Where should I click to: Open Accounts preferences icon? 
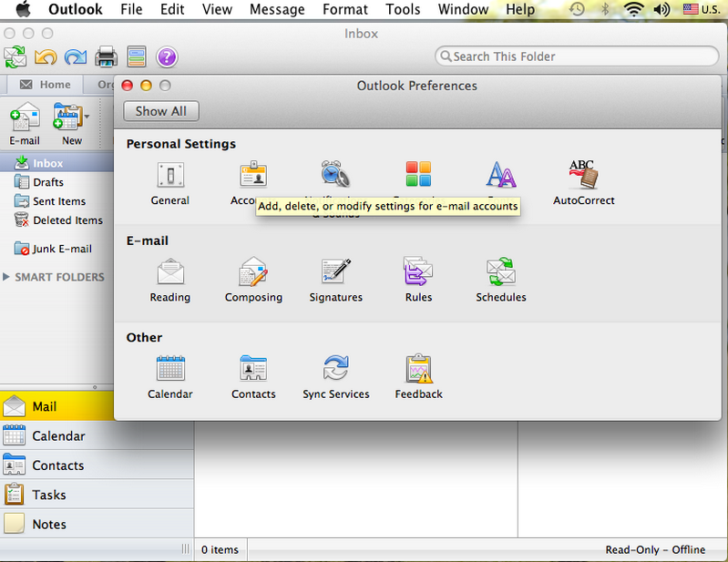[x=253, y=175]
